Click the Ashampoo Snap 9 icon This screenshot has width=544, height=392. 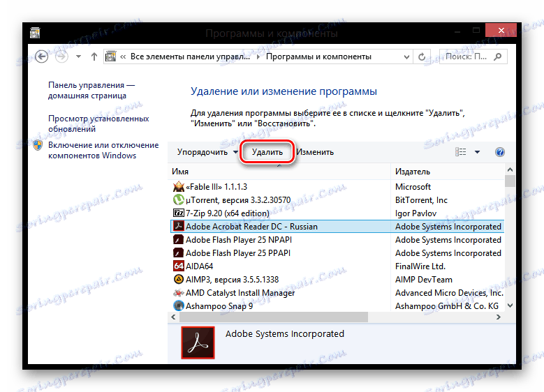tap(178, 306)
